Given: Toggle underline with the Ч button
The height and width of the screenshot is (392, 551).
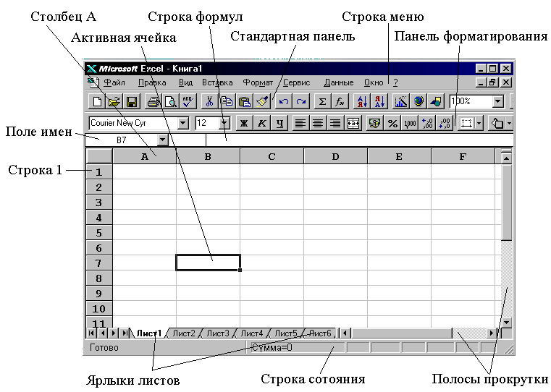Looking at the screenshot, I should 279,123.
